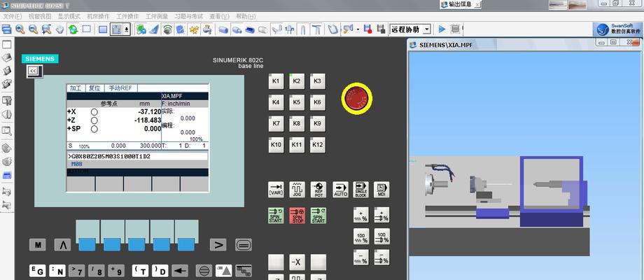
Task: Click the green rotate view icon
Action: (73, 29)
